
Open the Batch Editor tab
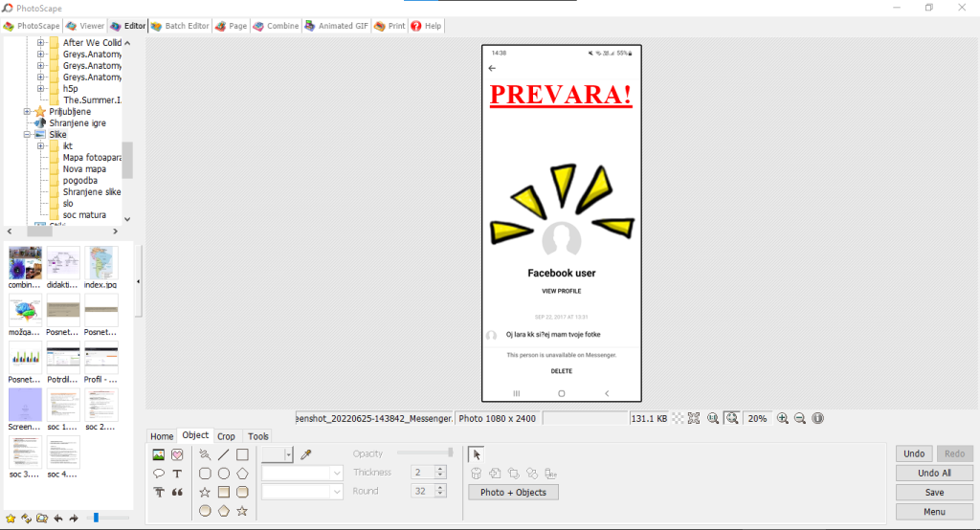[x=180, y=26]
